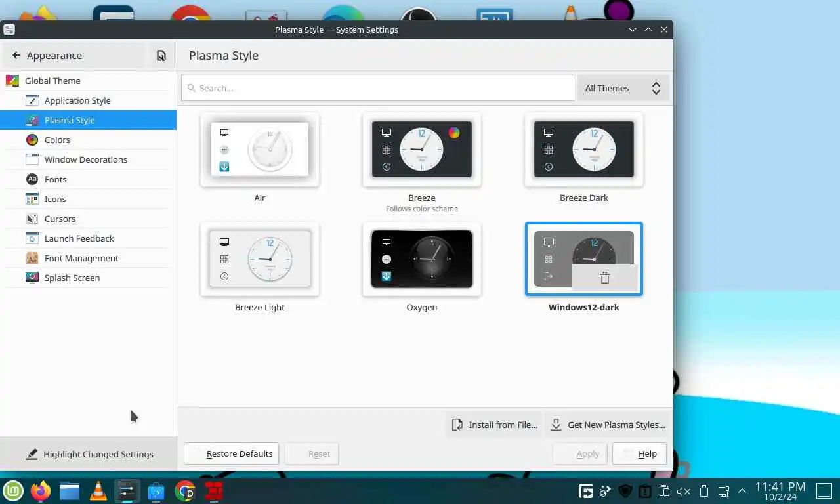
Task: Select Cursors in the sidebar
Action: (88, 219)
